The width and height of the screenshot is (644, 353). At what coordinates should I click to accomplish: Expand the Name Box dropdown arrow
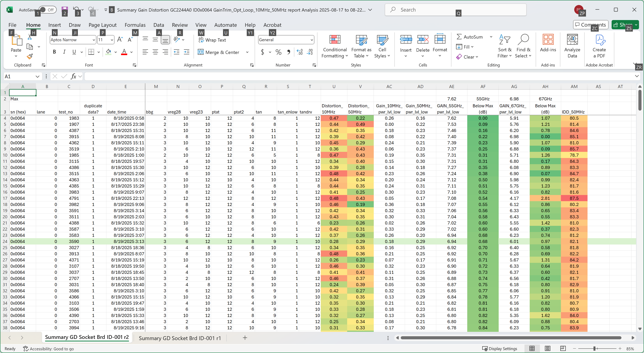click(x=37, y=76)
